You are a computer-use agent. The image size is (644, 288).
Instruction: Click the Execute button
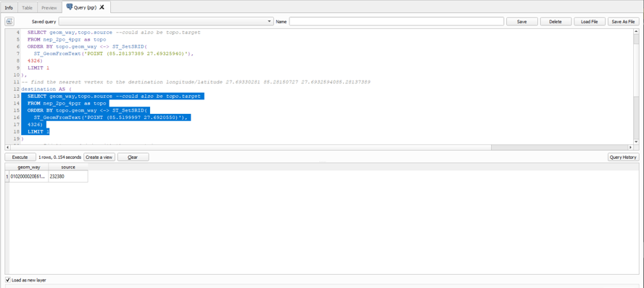(20, 157)
